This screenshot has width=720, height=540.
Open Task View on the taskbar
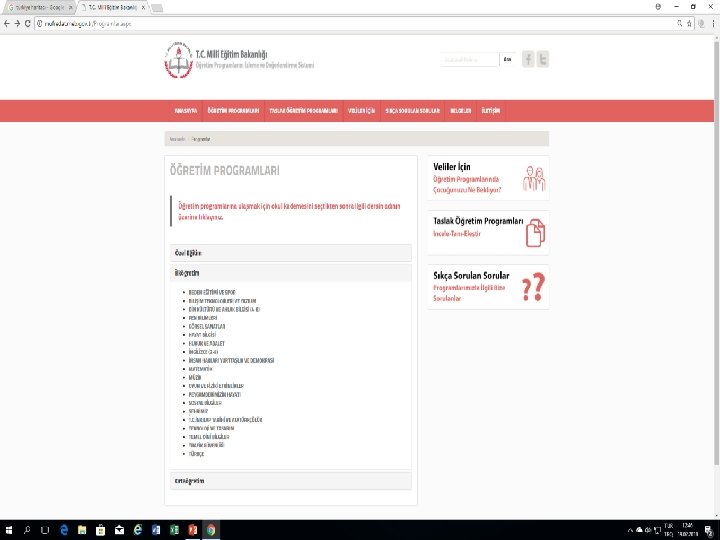[45, 530]
